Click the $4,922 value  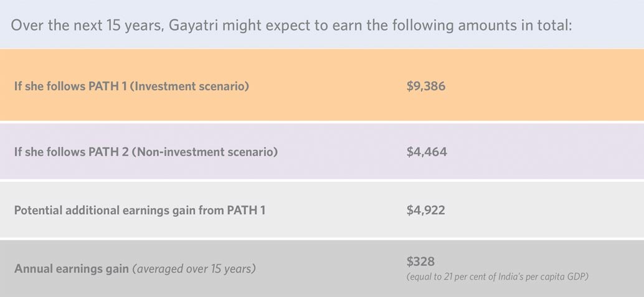point(426,210)
